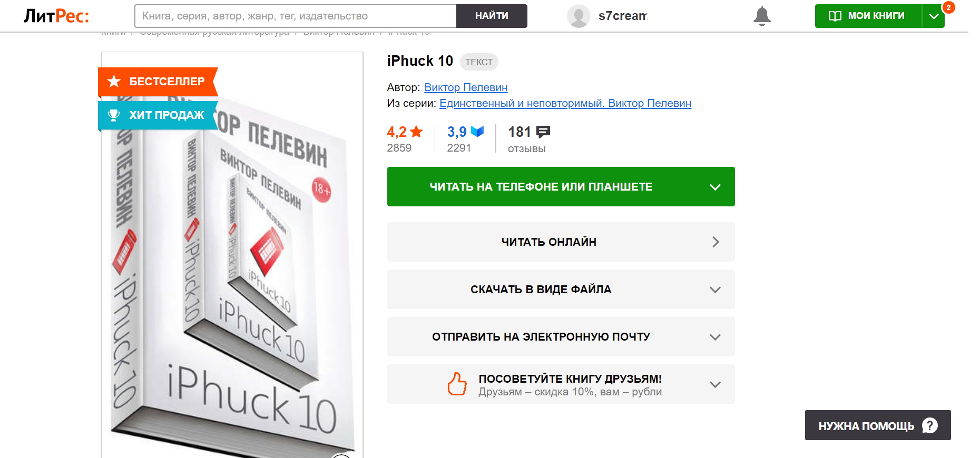Expand ОТПРАВИТЬ НА ЭЛЕКТРОННУЮ ПОЧТУ options
This screenshot has width=980, height=458.
point(715,337)
